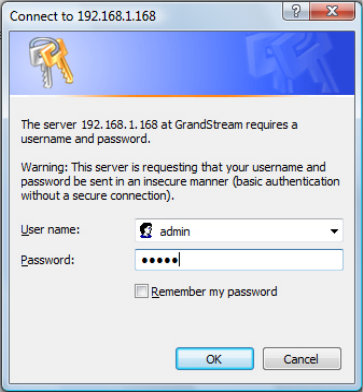Screen dimensions: 363x392
Task: Enable the Remember my password checkbox
Action: [141, 291]
